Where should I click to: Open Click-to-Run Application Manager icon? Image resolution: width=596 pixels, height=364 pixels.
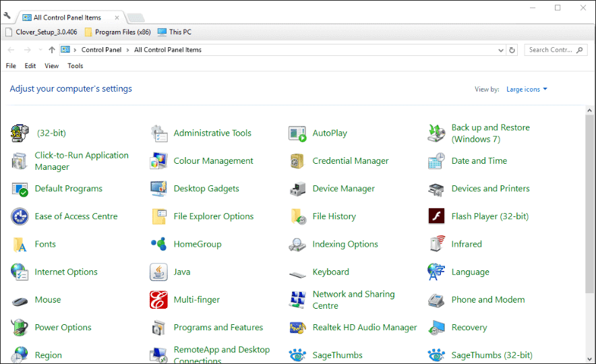tap(20, 161)
